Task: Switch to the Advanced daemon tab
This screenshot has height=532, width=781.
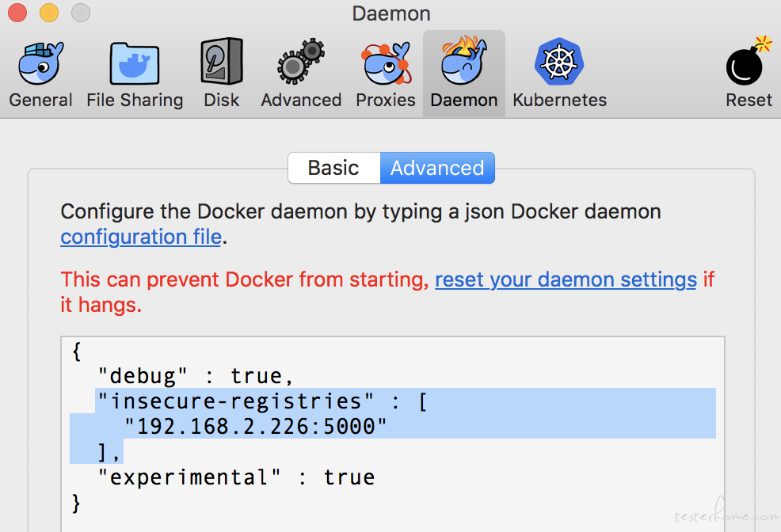Action: (437, 168)
